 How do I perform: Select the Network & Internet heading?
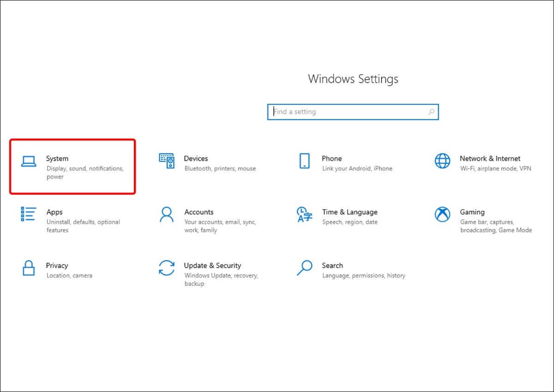[x=490, y=159]
